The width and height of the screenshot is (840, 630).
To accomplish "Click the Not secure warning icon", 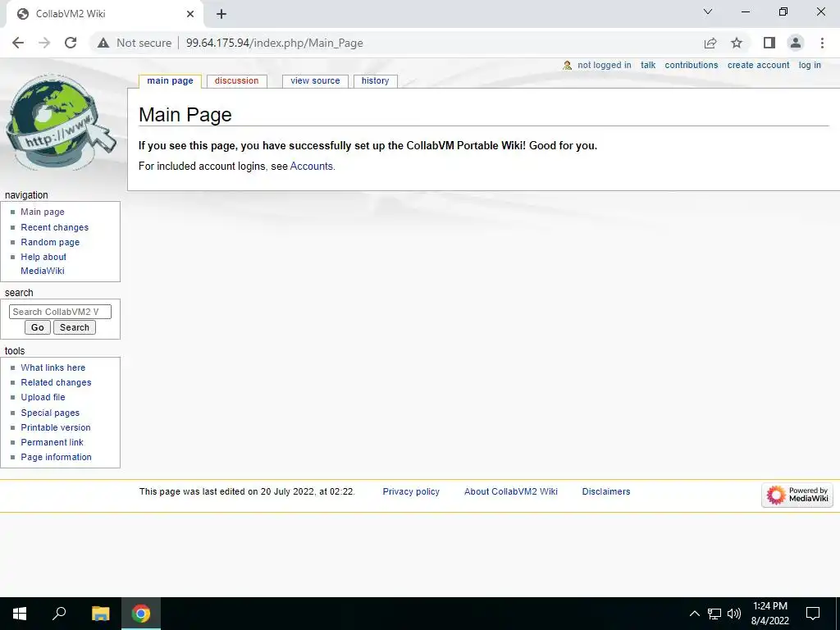I will [x=103, y=43].
